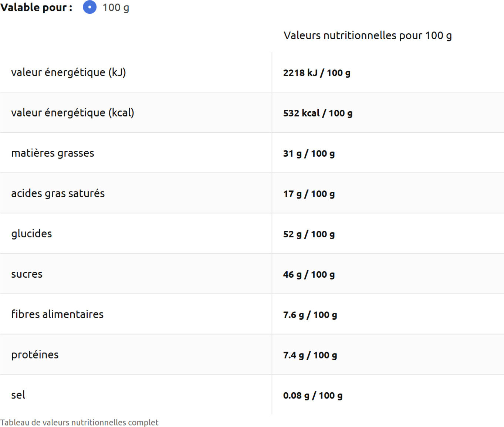
Task: Select the 532 kcal / 100 g value
Action: [x=318, y=113]
